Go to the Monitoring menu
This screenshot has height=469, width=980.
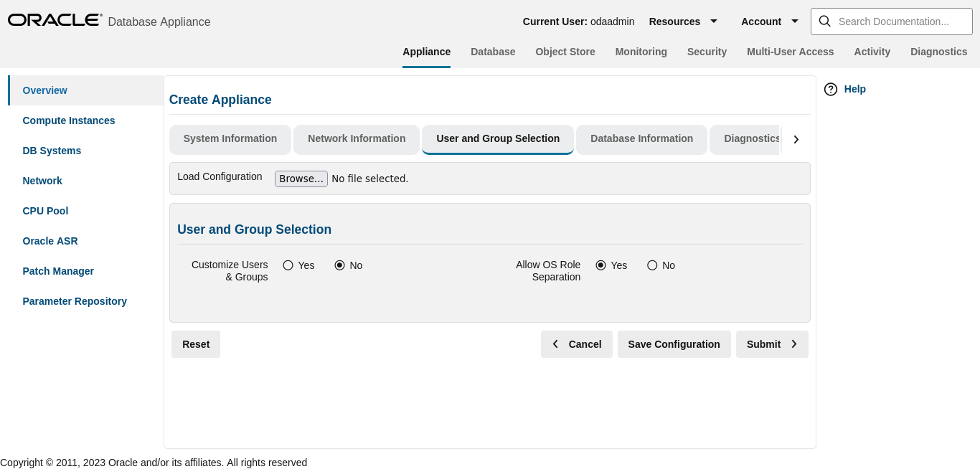(x=641, y=52)
